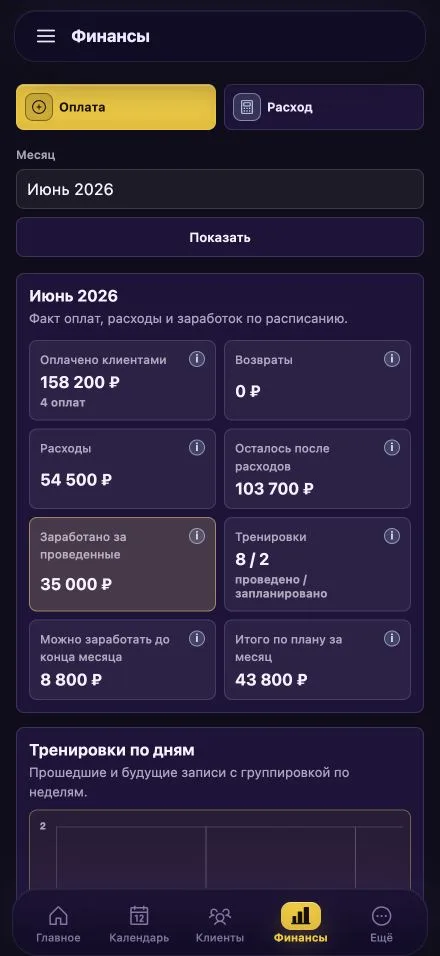Go to the Главное tab

(x=58, y=924)
